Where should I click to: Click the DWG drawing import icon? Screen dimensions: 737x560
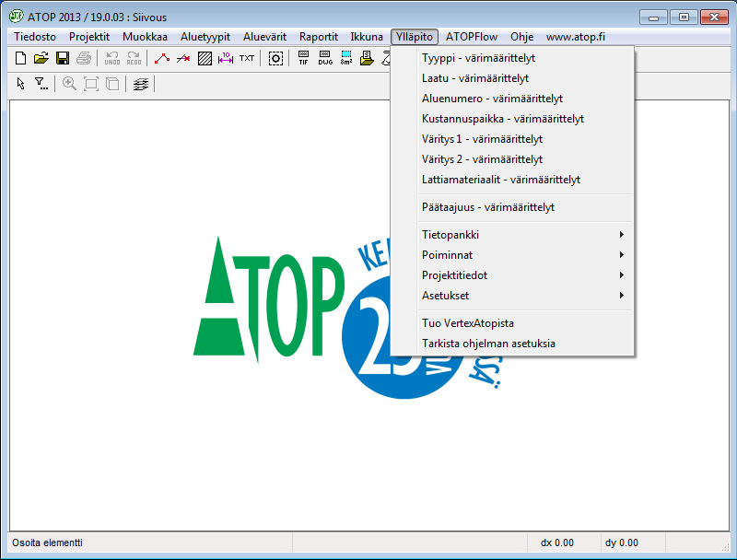click(x=325, y=58)
